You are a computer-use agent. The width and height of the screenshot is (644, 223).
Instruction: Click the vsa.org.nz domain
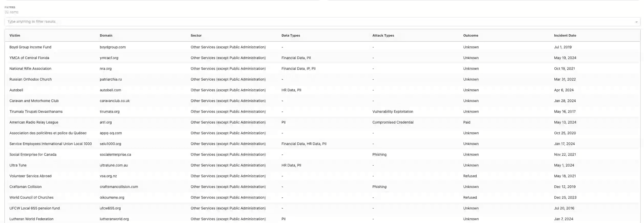coord(108,176)
